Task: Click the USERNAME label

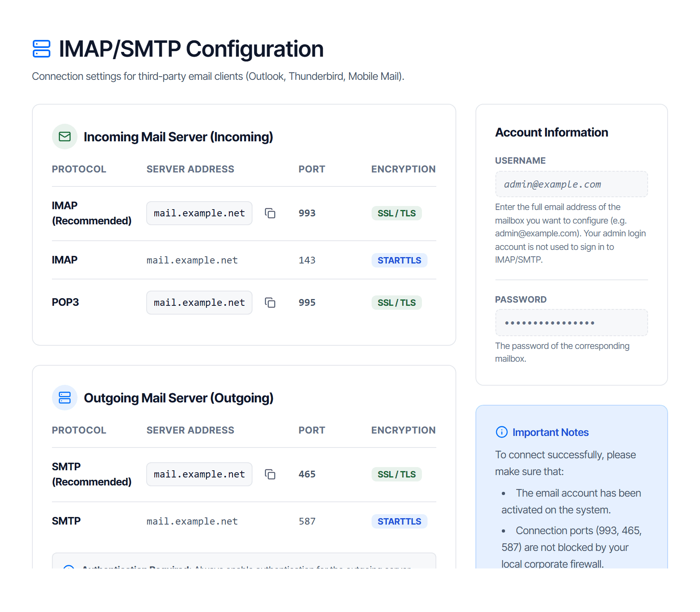Action: click(520, 160)
